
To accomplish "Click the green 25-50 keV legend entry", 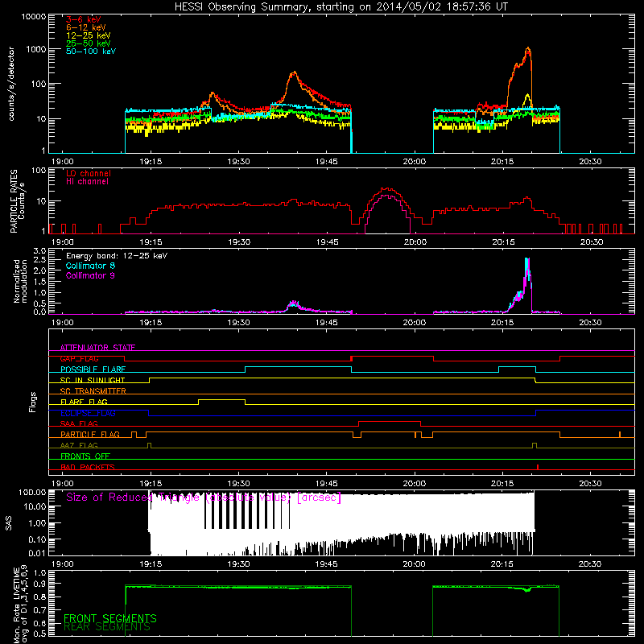I will pyautogui.click(x=88, y=43).
